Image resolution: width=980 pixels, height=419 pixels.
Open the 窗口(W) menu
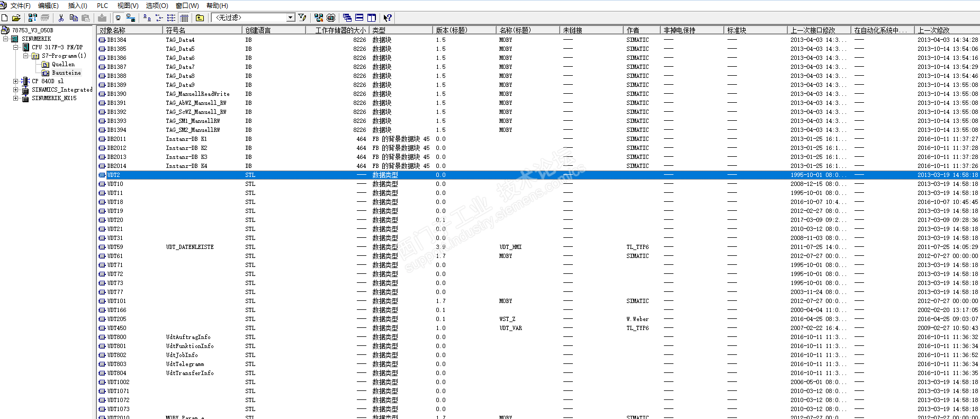tap(187, 5)
